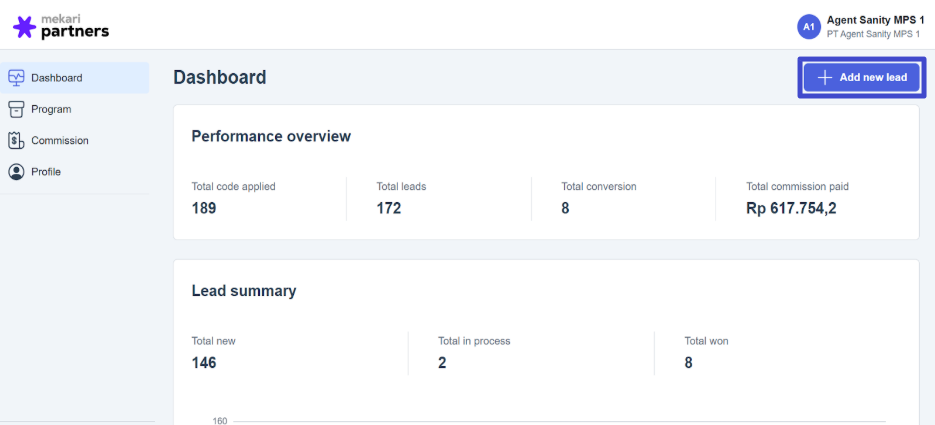The width and height of the screenshot is (935, 425).
Task: Click the plus icon on Add new lead
Action: [x=824, y=77]
